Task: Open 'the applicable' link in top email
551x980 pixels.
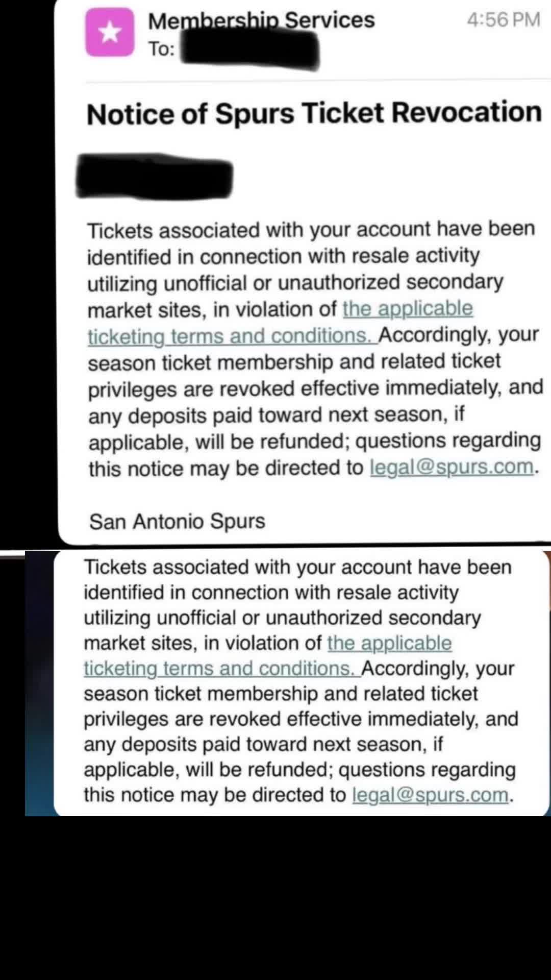Action: (408, 308)
